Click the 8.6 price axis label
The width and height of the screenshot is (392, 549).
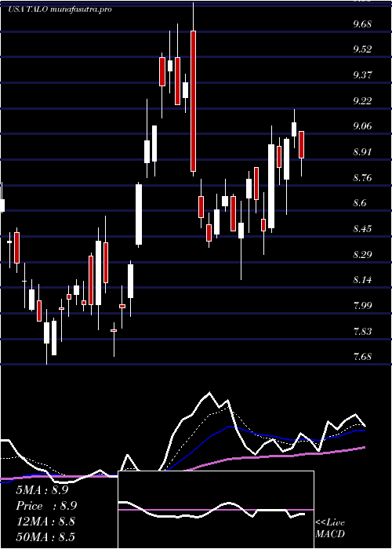(x=361, y=203)
